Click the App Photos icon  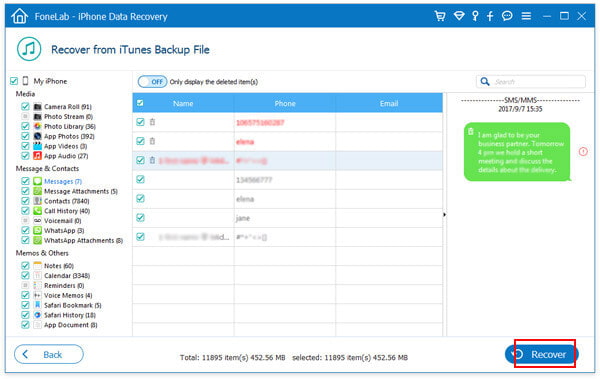[x=37, y=136]
